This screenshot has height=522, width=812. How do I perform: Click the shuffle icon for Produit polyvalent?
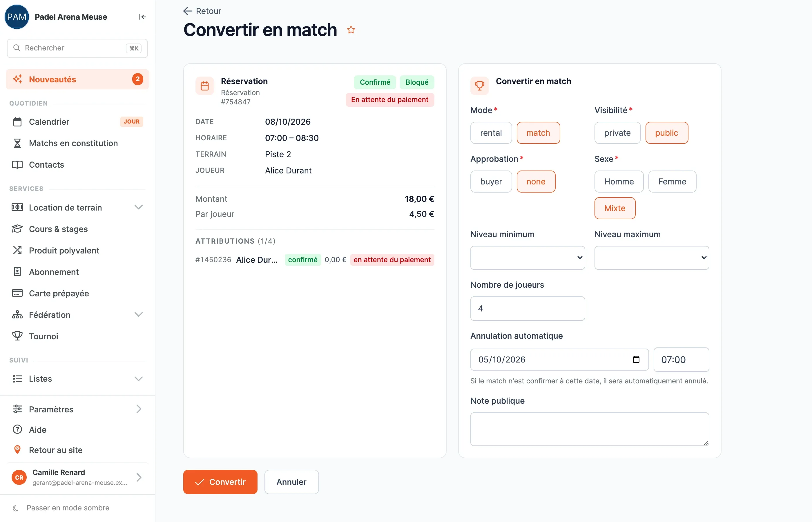[17, 250]
